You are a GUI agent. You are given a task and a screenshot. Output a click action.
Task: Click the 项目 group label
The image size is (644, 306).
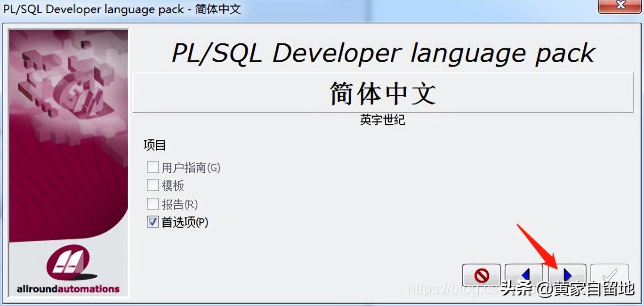point(155,145)
